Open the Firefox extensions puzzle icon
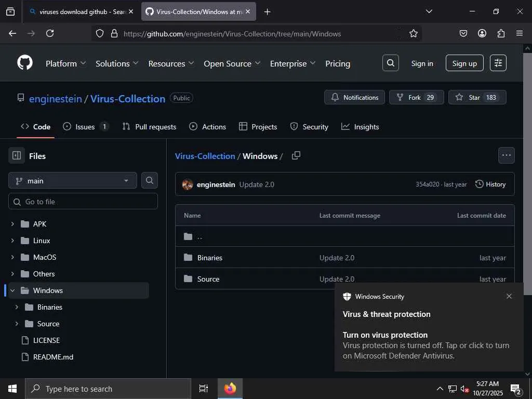This screenshot has width=532, height=399. pyautogui.click(x=501, y=33)
